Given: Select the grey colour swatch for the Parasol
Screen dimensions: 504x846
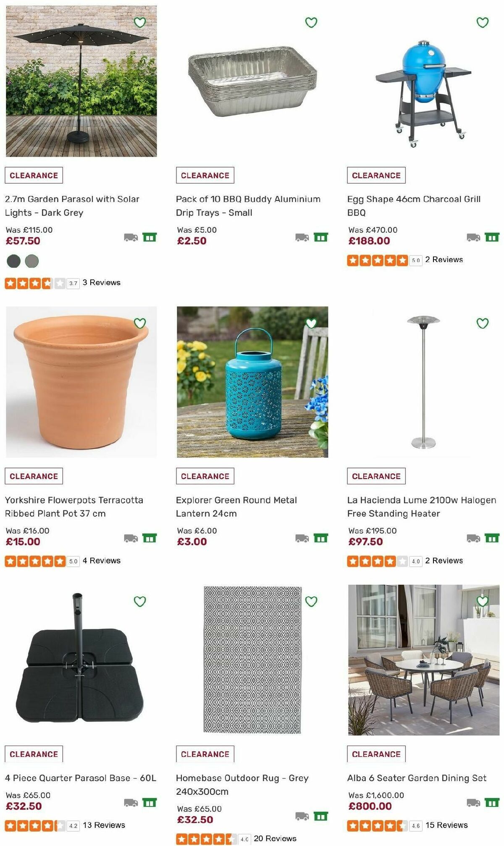Looking at the screenshot, I should [31, 260].
